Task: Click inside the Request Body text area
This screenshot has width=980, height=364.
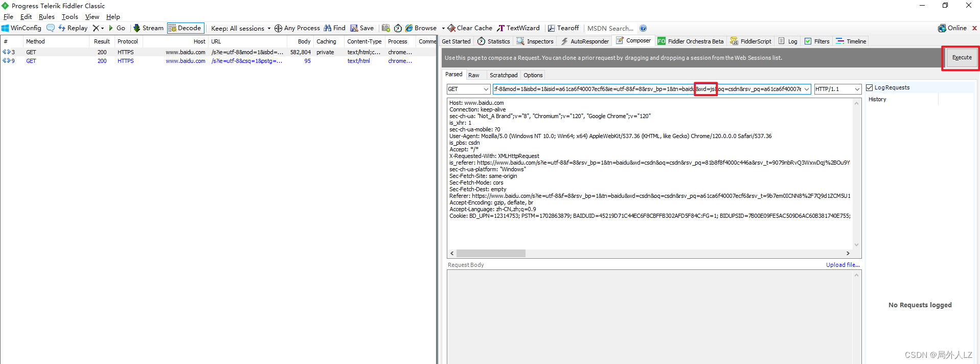Action: pyautogui.click(x=650, y=316)
